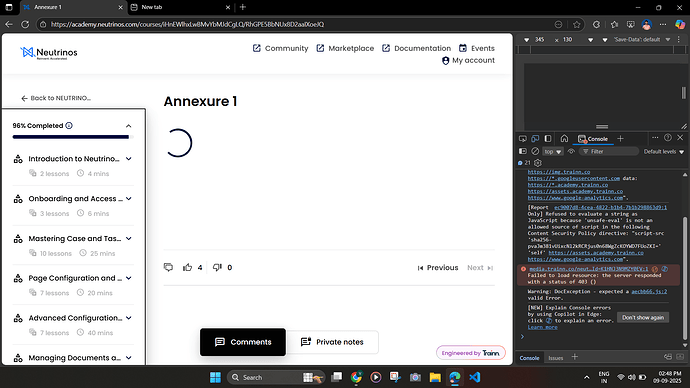Show the console sidebar icon

[x=523, y=151]
